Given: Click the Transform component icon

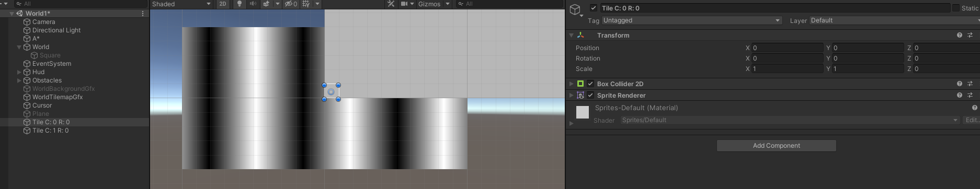Looking at the screenshot, I should 580,35.
